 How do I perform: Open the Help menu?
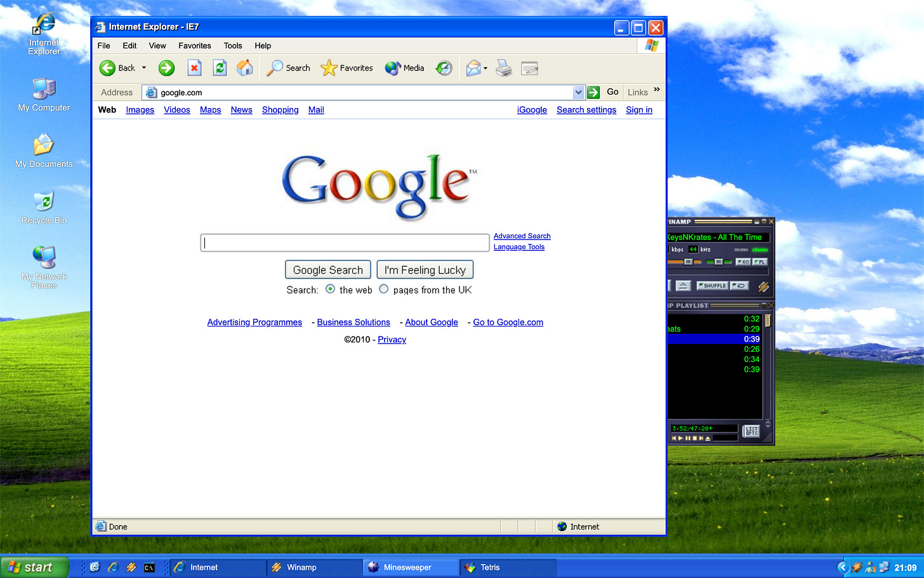tap(263, 46)
